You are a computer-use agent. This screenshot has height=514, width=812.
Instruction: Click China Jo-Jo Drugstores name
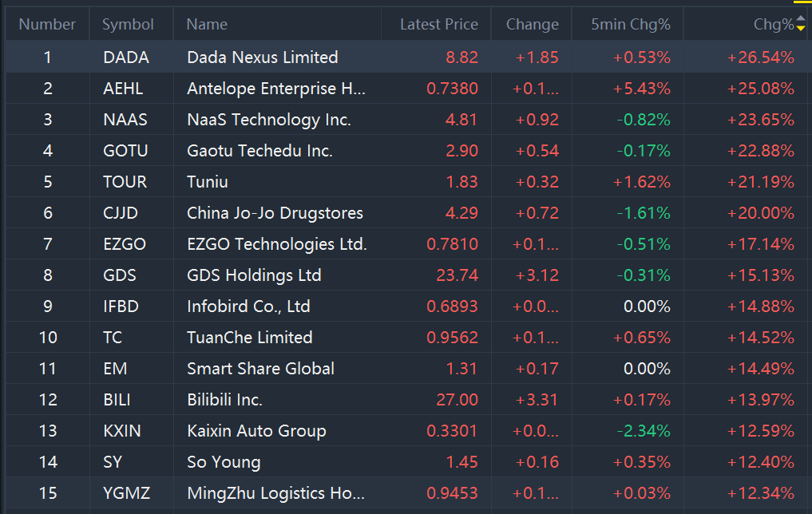click(x=275, y=213)
